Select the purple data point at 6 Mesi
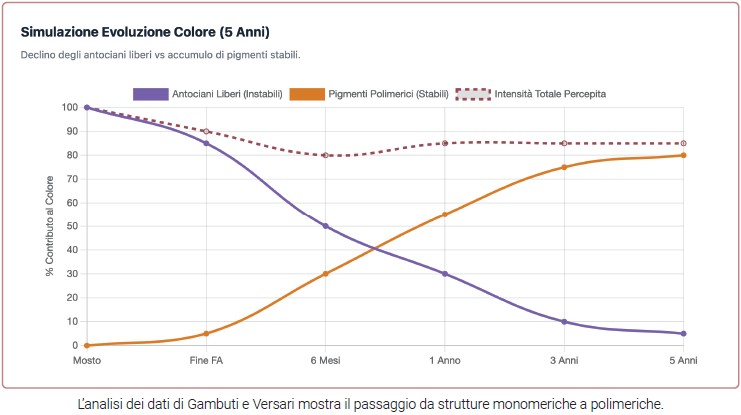Image resolution: width=741 pixels, height=415 pixels. click(x=326, y=226)
